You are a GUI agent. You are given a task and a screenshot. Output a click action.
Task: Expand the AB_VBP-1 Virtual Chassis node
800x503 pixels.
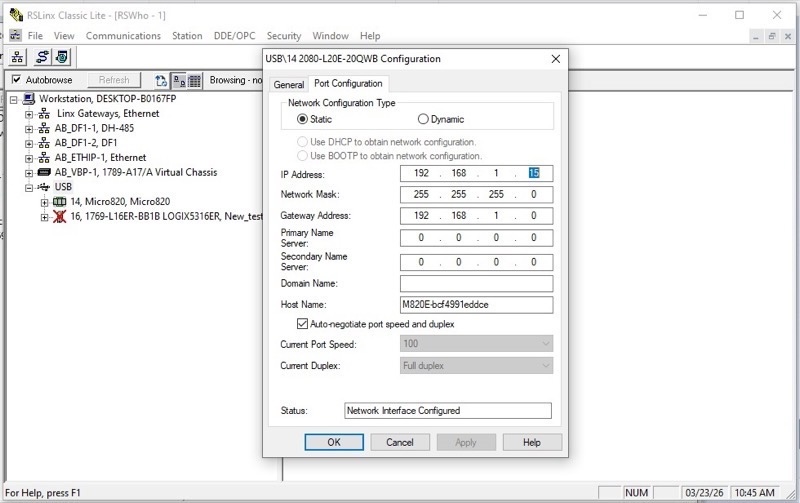(x=29, y=173)
